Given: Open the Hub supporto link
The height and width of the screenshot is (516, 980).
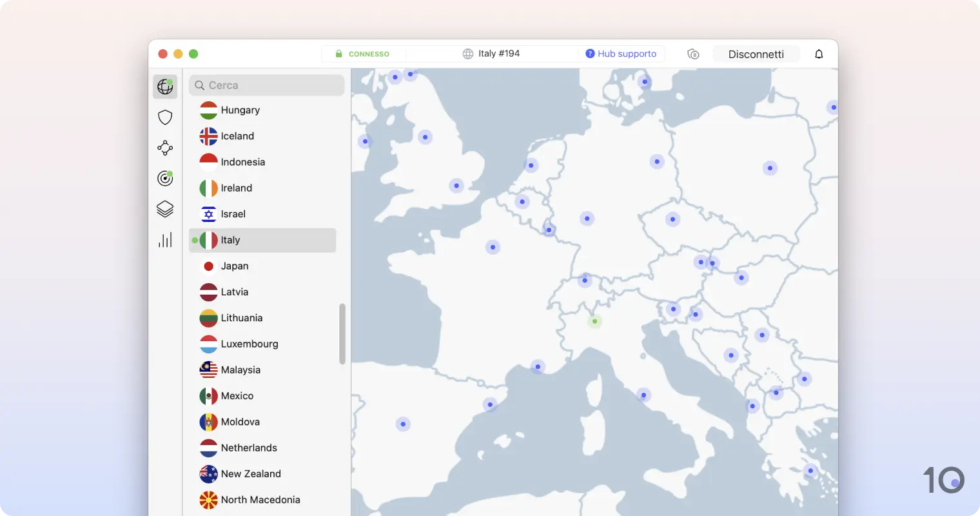Looking at the screenshot, I should 621,54.
